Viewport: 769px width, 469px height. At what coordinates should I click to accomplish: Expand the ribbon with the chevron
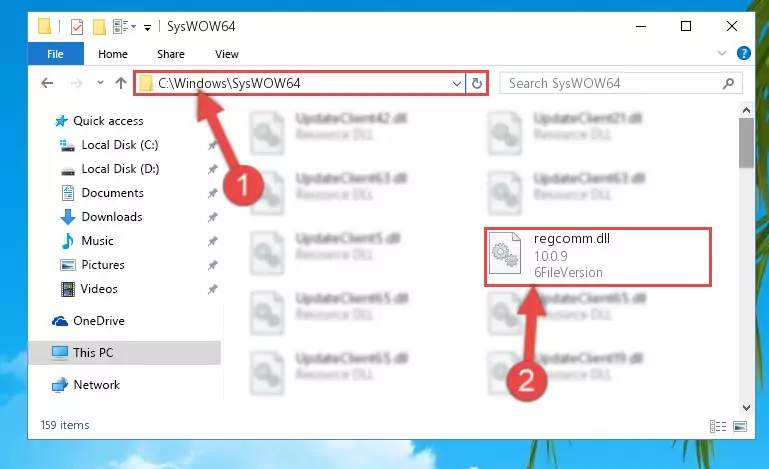tap(722, 53)
